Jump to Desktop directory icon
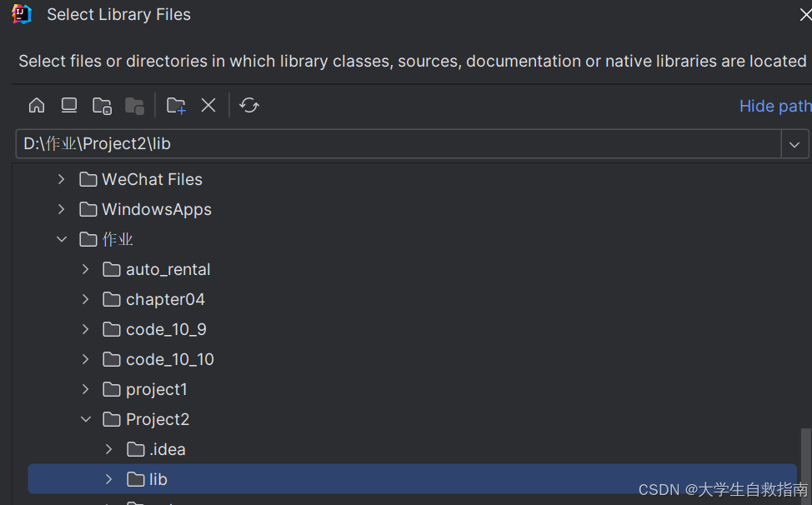The width and height of the screenshot is (812, 505). click(x=69, y=106)
